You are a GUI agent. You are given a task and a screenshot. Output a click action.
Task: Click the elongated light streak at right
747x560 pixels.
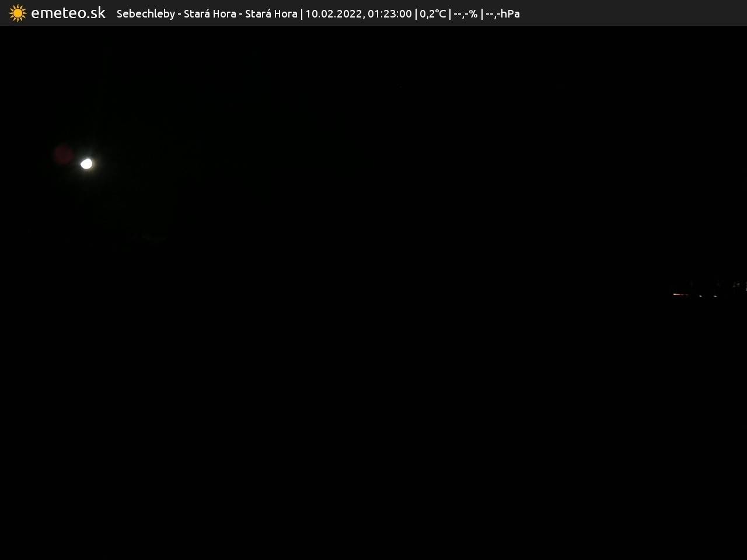point(680,295)
